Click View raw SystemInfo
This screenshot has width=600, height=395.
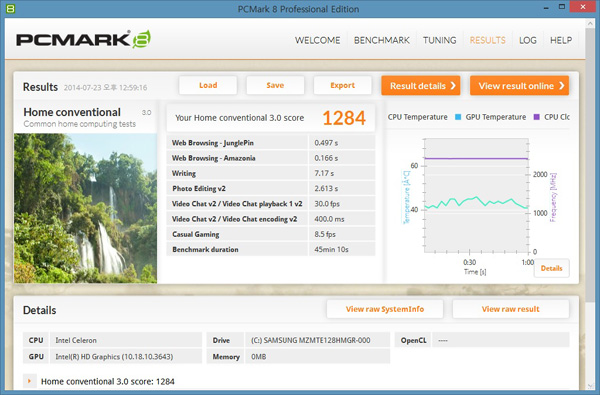coord(385,309)
